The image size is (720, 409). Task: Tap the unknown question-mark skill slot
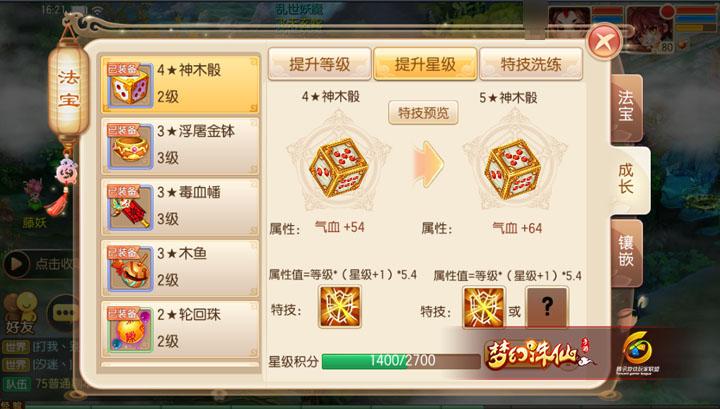tap(546, 307)
